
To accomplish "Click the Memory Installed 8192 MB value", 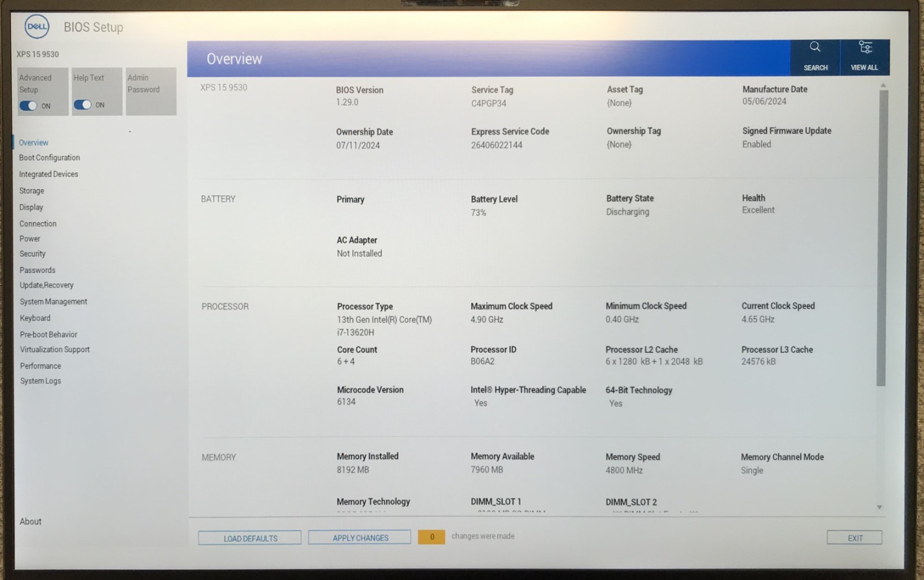I will click(x=353, y=470).
